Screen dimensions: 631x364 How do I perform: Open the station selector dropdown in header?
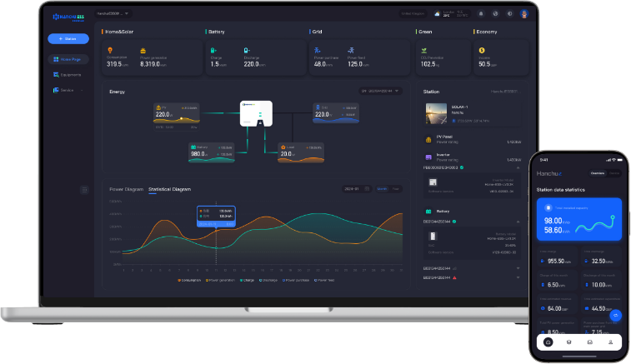point(113,14)
